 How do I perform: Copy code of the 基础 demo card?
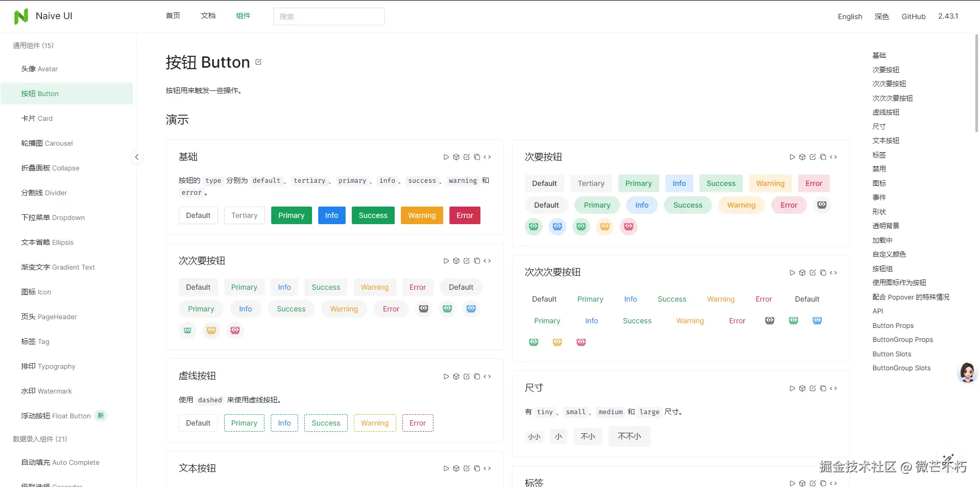(477, 157)
